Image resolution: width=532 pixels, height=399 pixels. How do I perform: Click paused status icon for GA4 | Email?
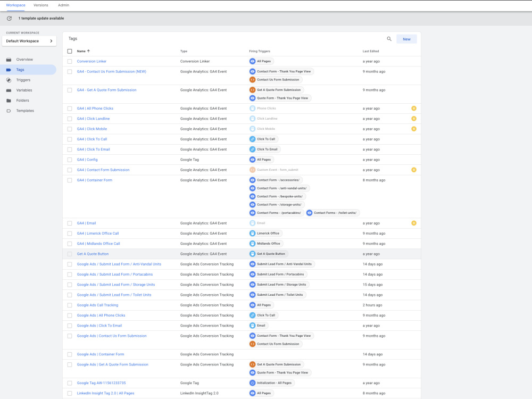[413, 223]
